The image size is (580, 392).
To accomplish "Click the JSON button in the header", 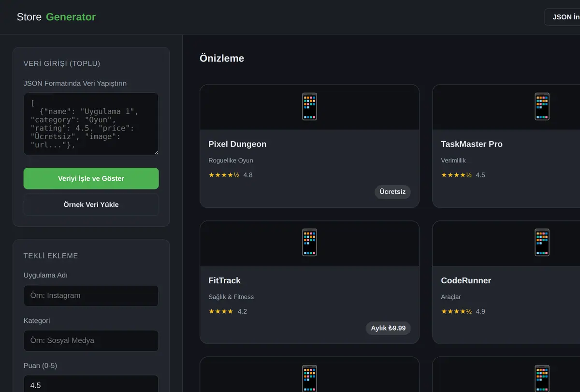I will click(x=562, y=17).
